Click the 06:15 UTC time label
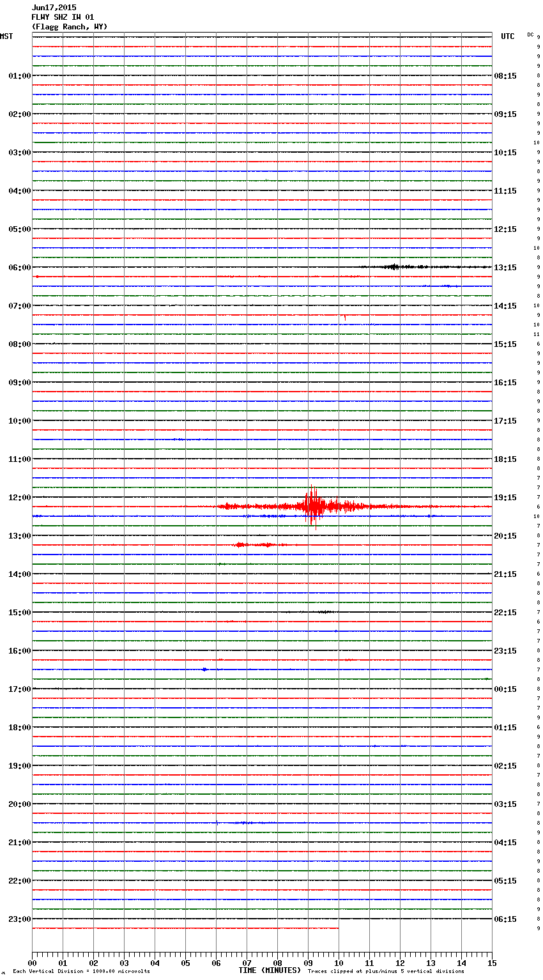The height and width of the screenshot is (980, 543). coord(505,919)
